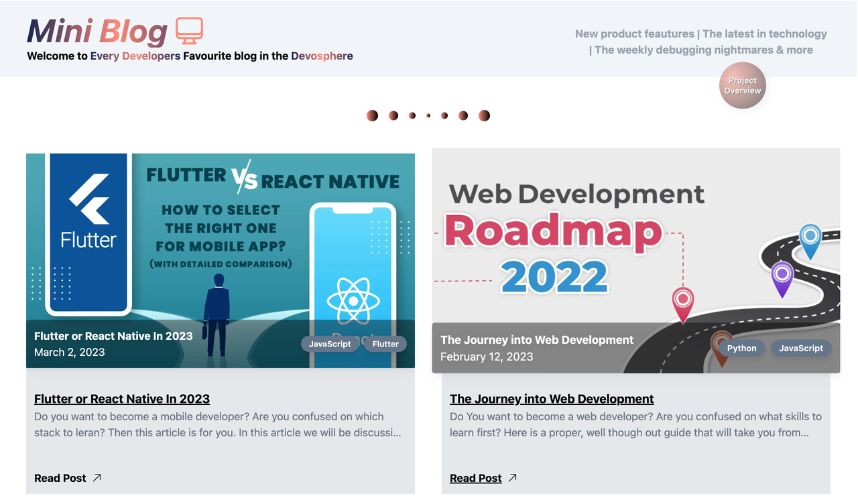This screenshot has height=504, width=858.
Task: Open the Web Development Roadmap 2022 thumbnail
Action: pos(636,261)
